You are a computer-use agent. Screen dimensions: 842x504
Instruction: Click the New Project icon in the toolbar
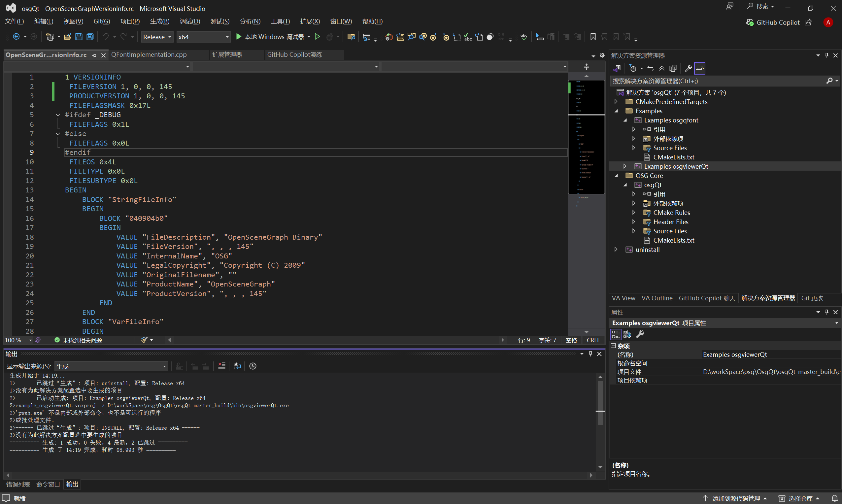click(x=50, y=37)
